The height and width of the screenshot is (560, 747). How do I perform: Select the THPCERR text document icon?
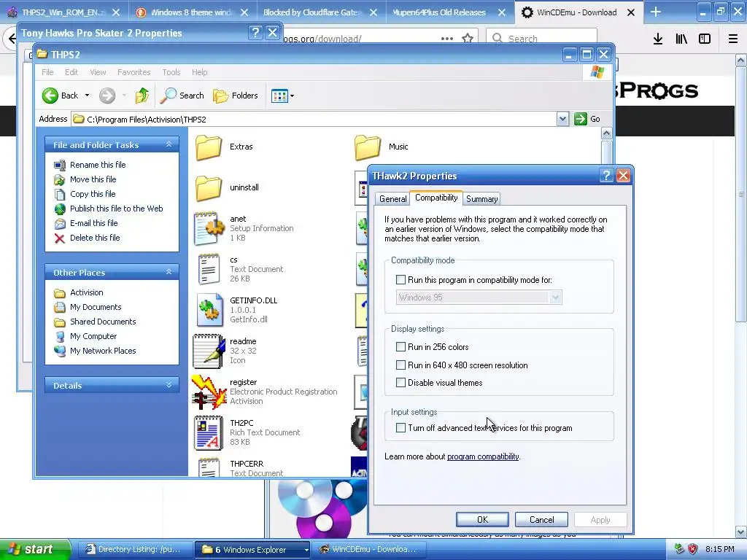pos(209,467)
